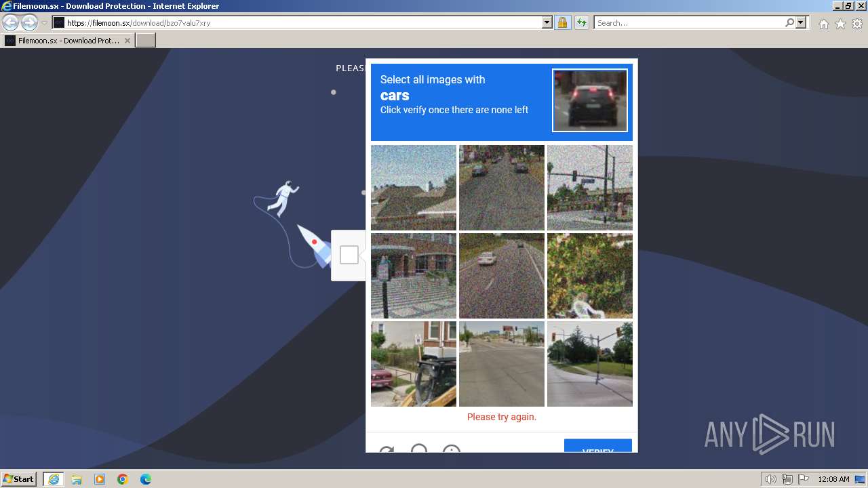
Task: Minimize the Internet Explorer window
Action: [x=837, y=6]
